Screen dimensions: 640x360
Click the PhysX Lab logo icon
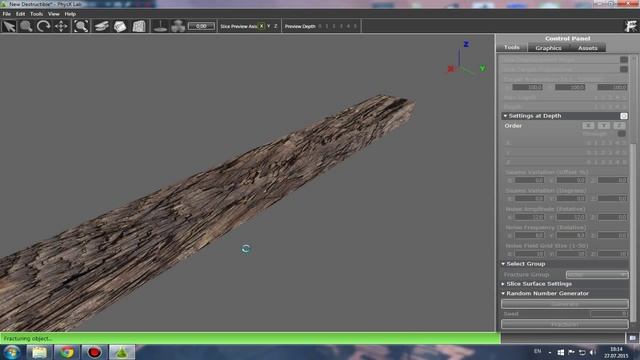click(631, 26)
